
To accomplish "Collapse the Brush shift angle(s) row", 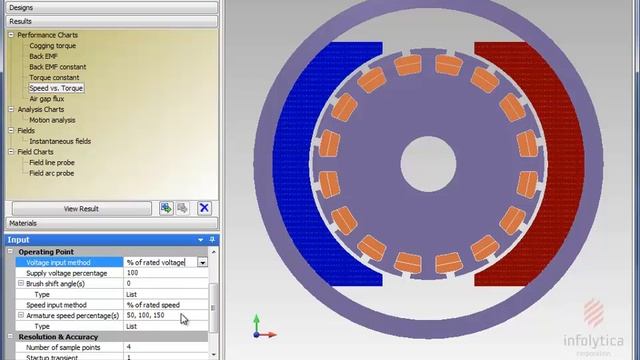I will (21, 283).
